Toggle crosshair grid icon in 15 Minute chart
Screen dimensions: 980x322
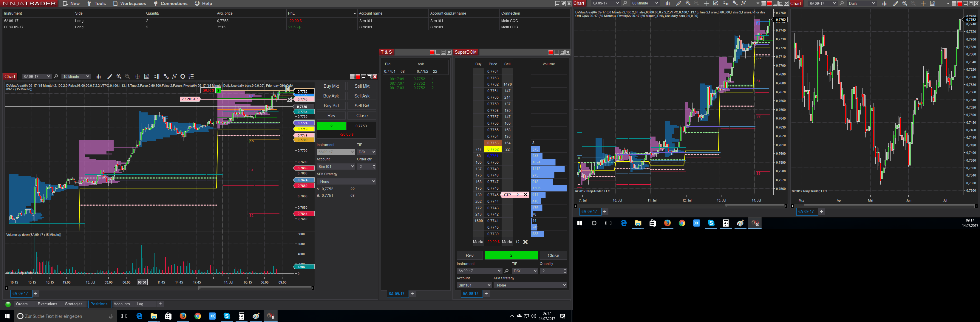[x=137, y=76]
